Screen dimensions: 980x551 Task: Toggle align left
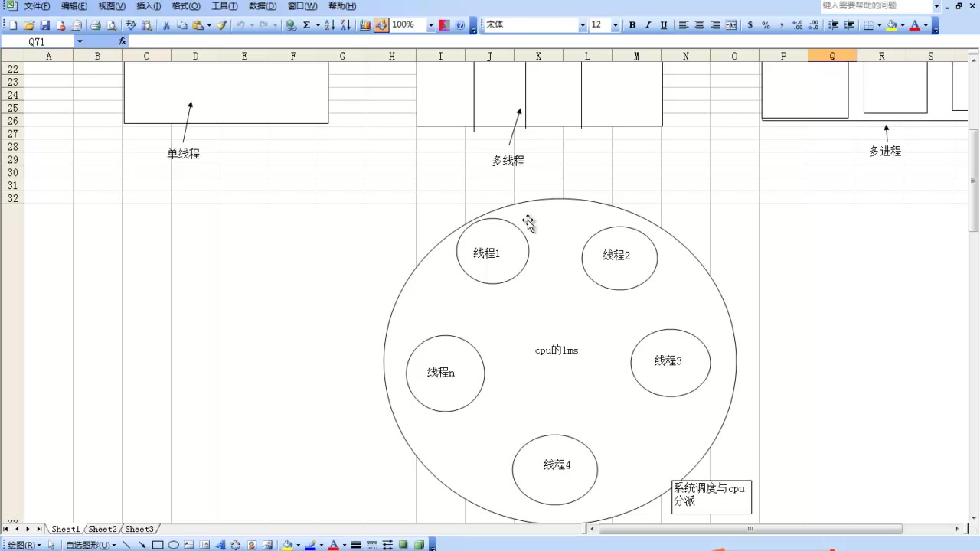click(684, 25)
